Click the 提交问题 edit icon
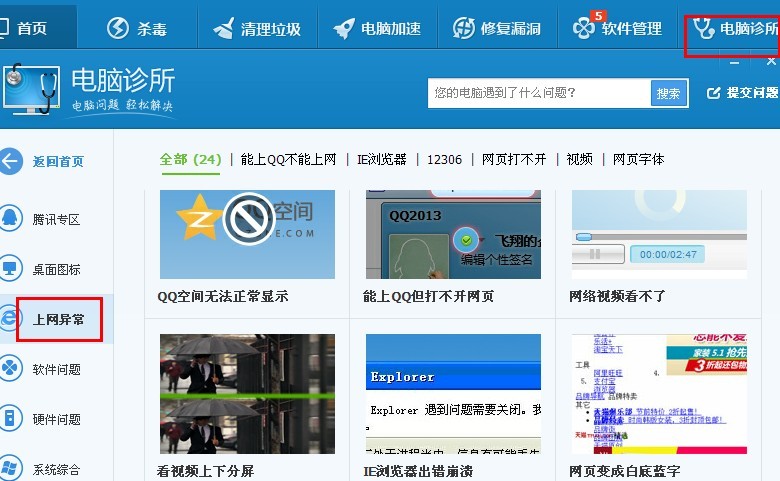The image size is (780, 481). [x=713, y=93]
